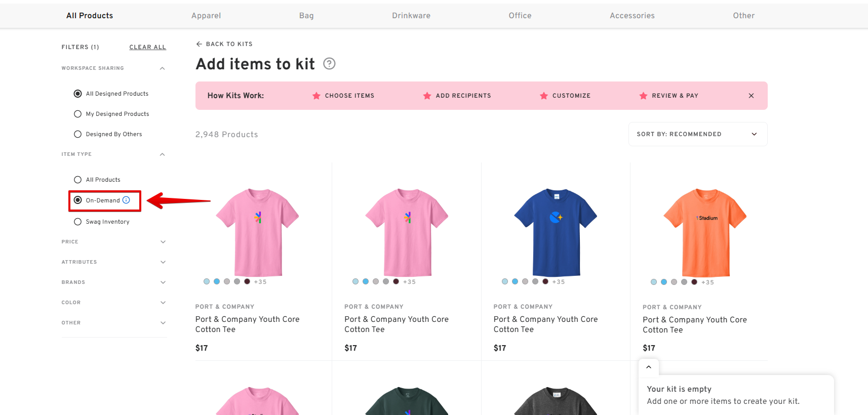Expand the Other filter section

tap(163, 323)
